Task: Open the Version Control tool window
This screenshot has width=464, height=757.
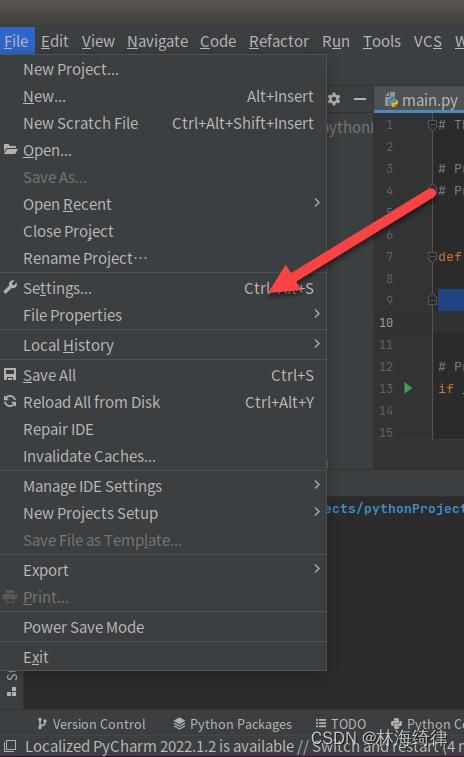Action: click(x=92, y=724)
